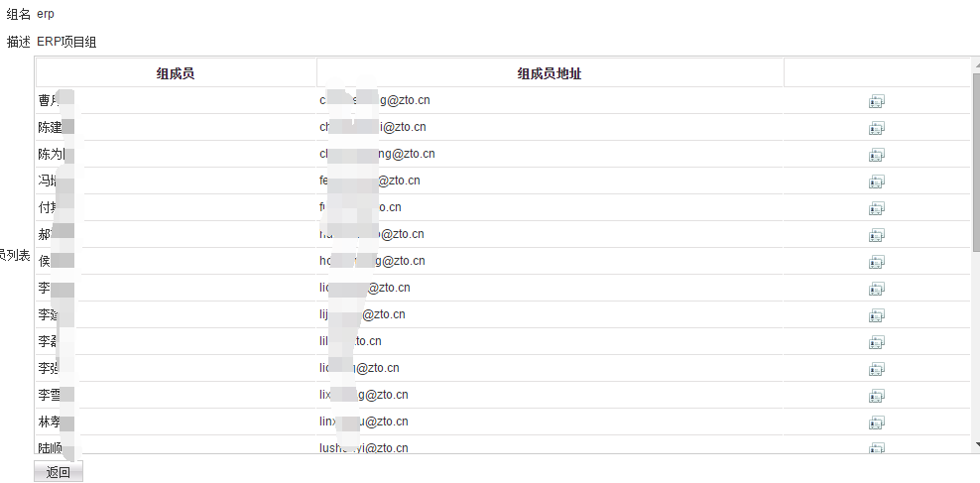Open contact card icon in 陈为 row
Screen dimensions: 980x483
point(876,155)
